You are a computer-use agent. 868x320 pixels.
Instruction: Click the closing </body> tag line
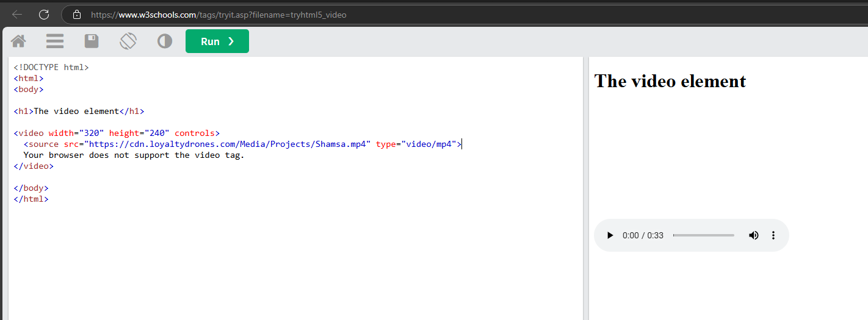(x=31, y=188)
